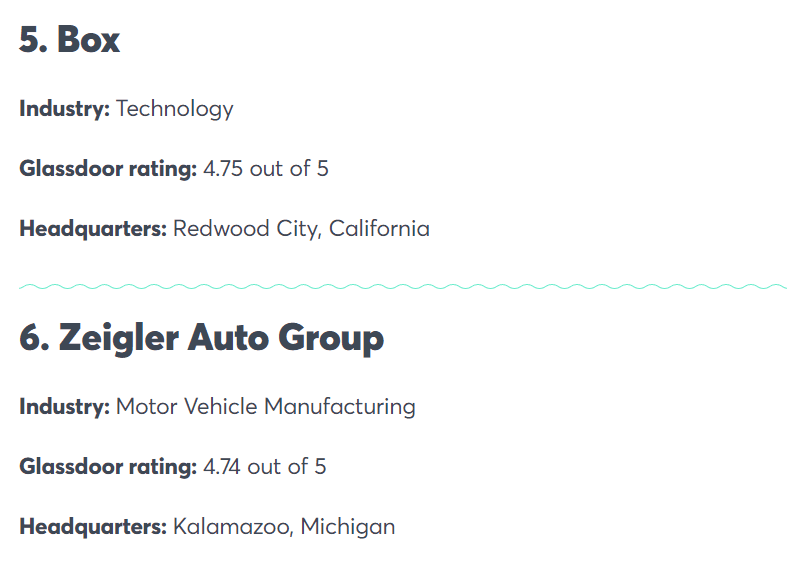
Task: Click the Glassdoor rating label for Zeigler
Action: (x=108, y=467)
